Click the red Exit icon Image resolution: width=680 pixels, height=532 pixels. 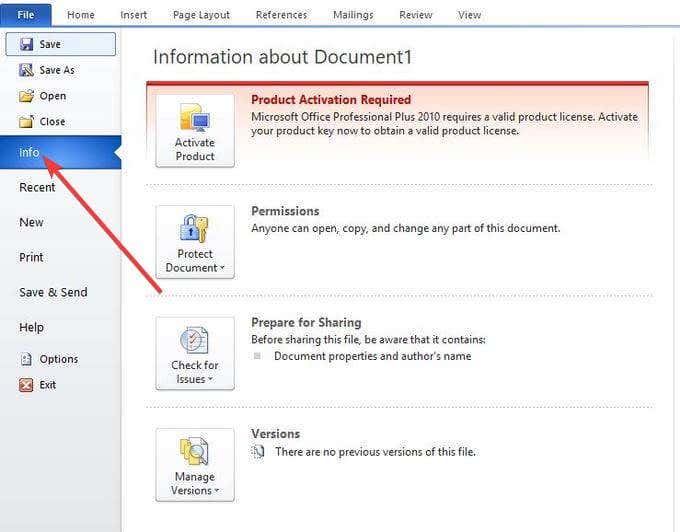click(x=26, y=385)
